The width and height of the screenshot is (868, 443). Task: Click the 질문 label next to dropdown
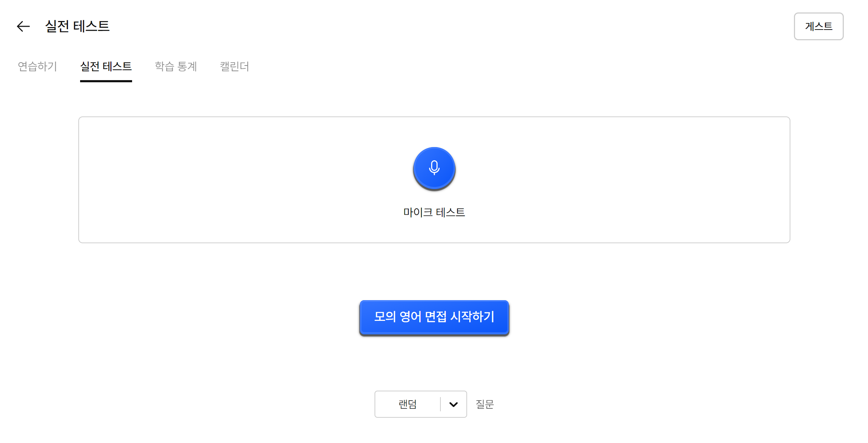coord(485,404)
